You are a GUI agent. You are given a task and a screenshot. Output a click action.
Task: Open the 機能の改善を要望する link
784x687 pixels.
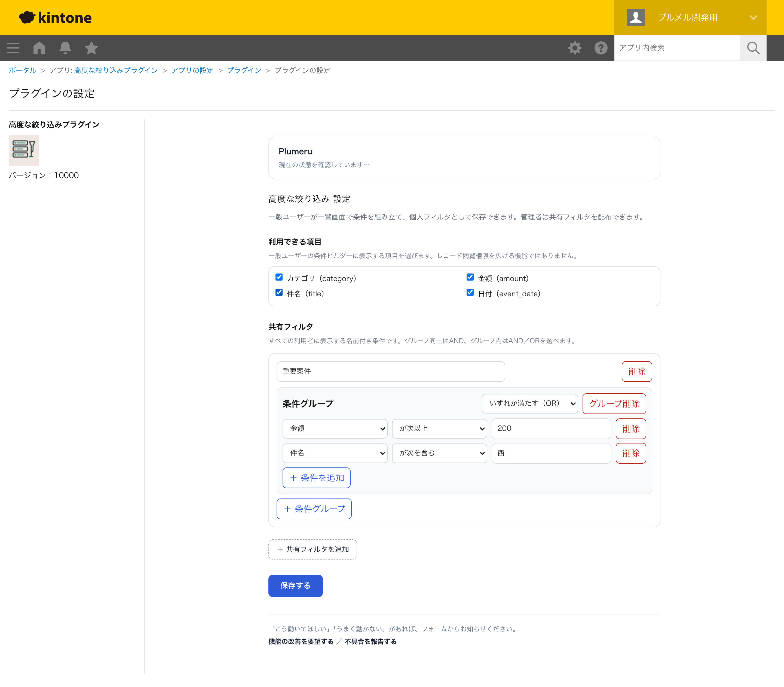pos(301,642)
